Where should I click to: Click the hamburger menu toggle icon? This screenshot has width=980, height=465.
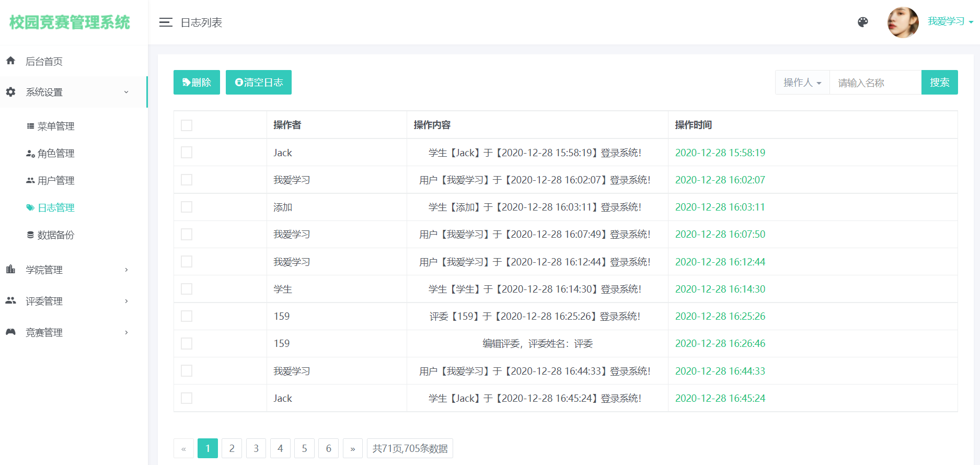166,22
